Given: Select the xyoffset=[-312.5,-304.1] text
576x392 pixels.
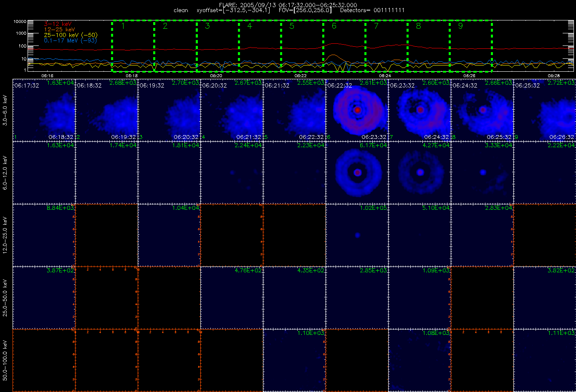Looking at the screenshot, I should (233, 10).
